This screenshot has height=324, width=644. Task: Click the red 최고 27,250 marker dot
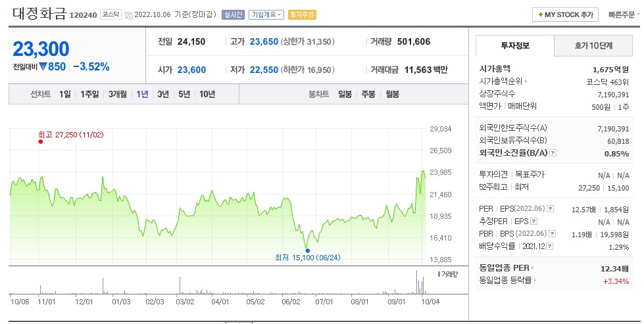[x=40, y=142]
